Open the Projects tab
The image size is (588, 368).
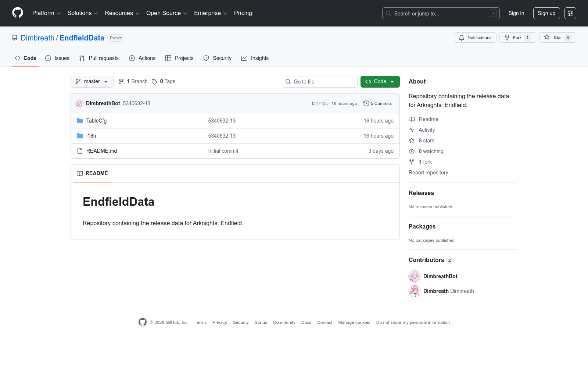pos(179,58)
